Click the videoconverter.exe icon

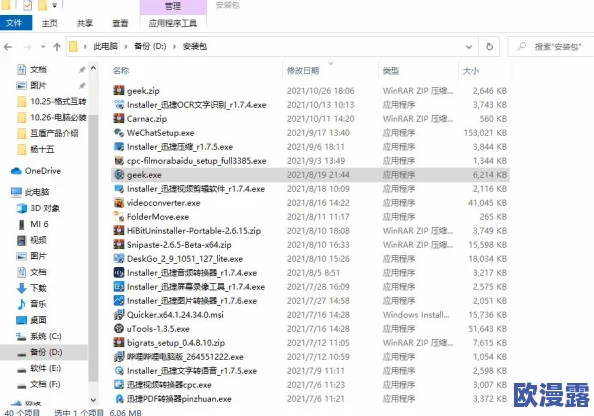tap(119, 203)
